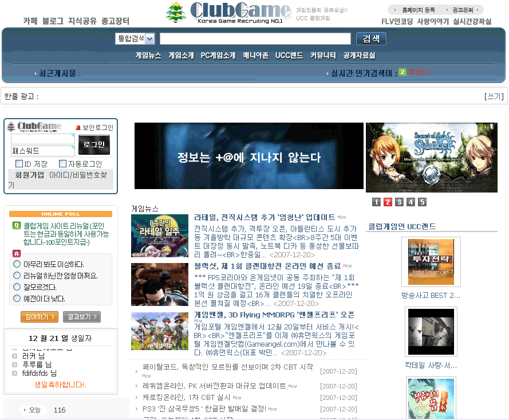Open the 블로그 link
The height and width of the screenshot is (420, 509).
pos(53,21)
